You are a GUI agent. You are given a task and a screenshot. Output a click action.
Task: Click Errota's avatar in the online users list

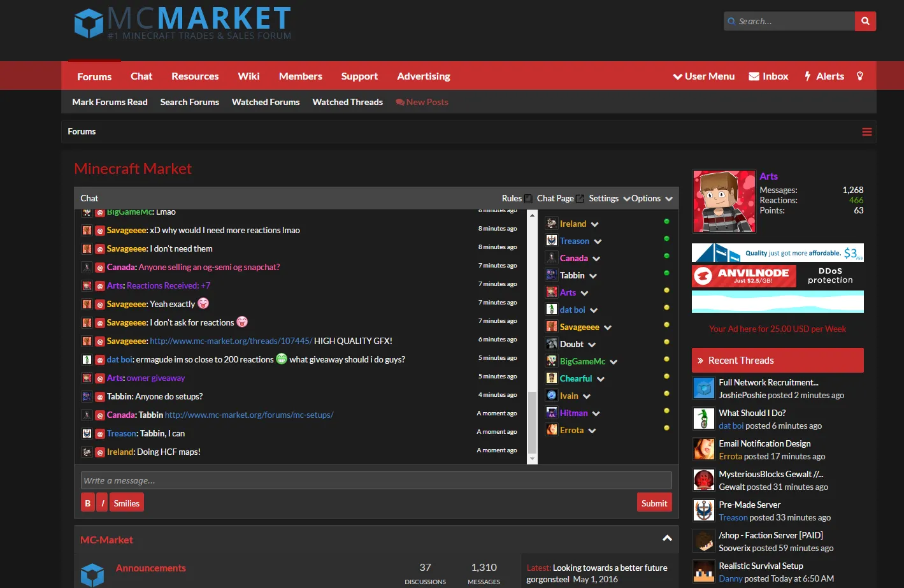tap(552, 430)
